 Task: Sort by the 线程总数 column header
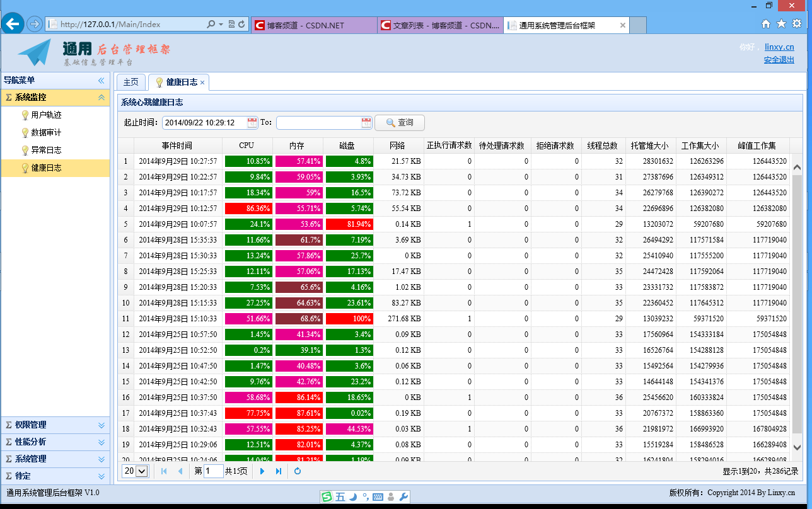click(602, 146)
